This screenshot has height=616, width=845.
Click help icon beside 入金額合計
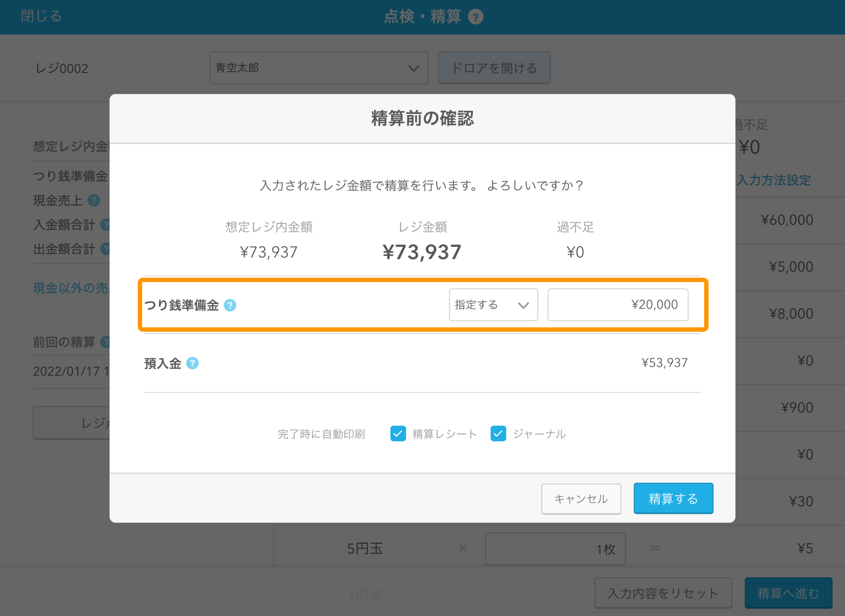pyautogui.click(x=105, y=225)
